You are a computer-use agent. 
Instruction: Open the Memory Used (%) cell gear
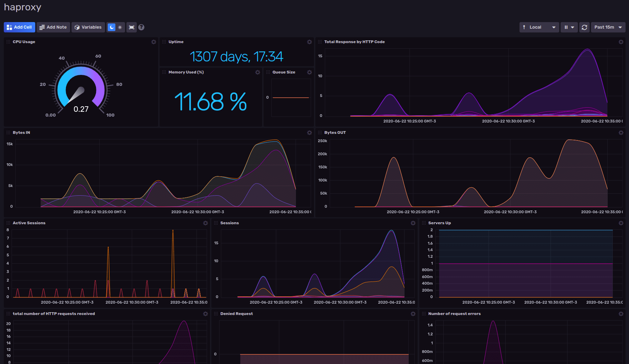257,72
